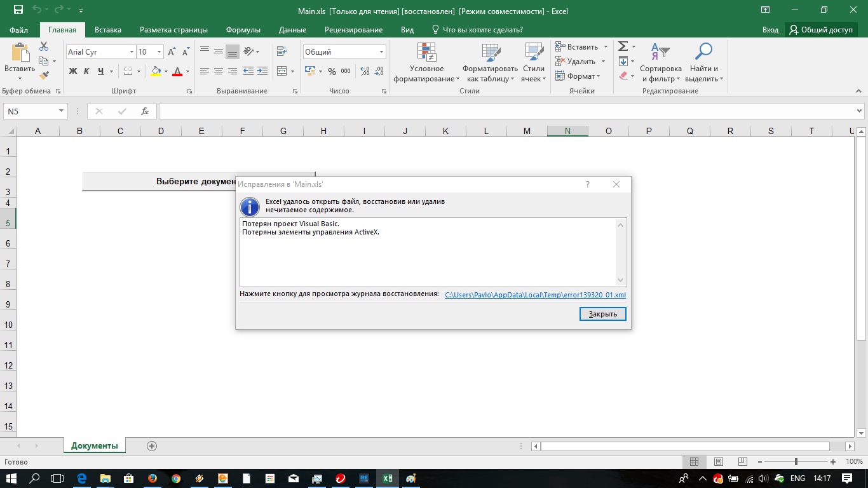Toggle Bold (Ж) formatting
The image size is (868, 488).
coord(73,71)
